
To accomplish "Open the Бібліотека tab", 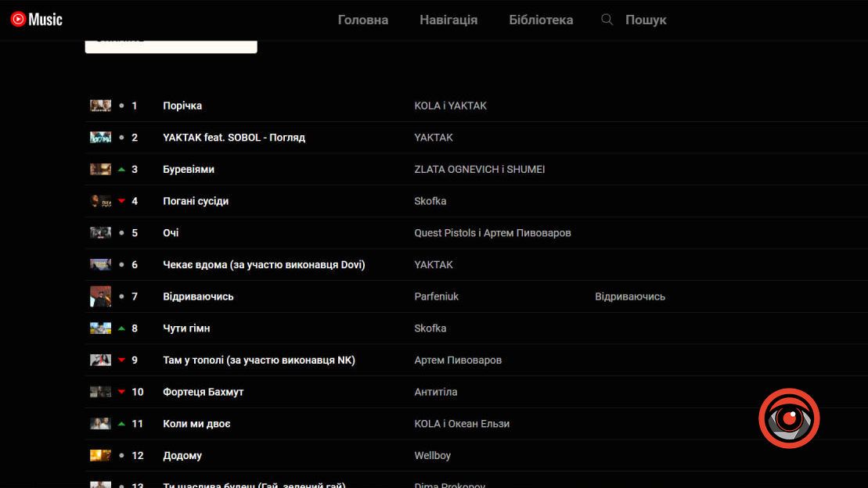I will 541,20.
